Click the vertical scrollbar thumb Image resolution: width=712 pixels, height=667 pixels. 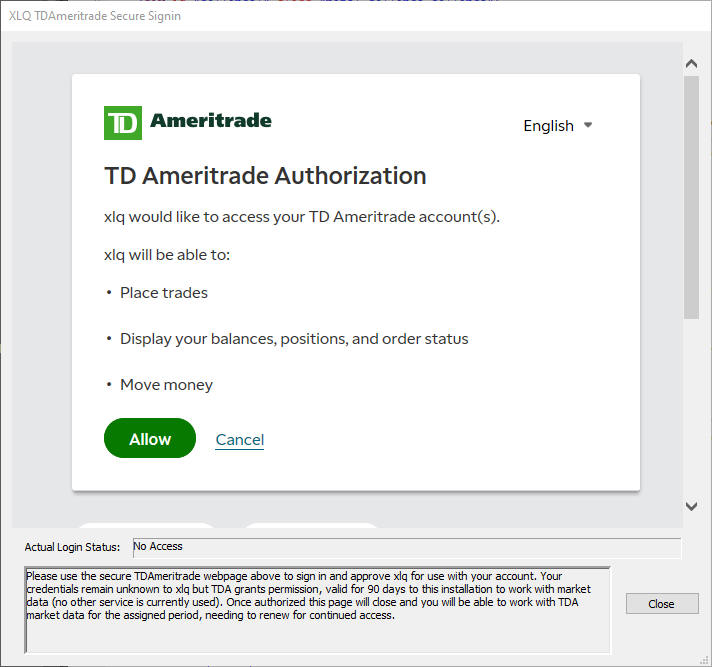(x=691, y=198)
